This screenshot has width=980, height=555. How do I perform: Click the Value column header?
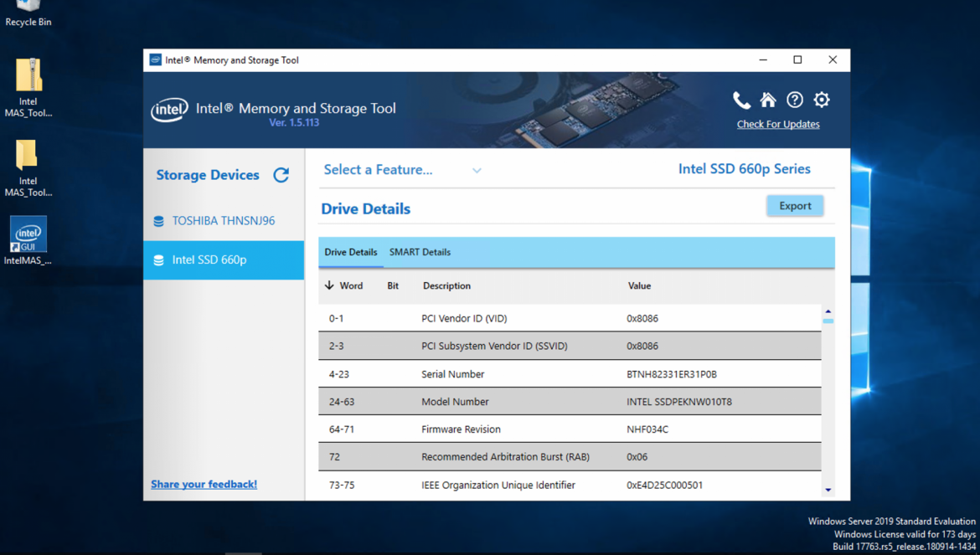[639, 286]
